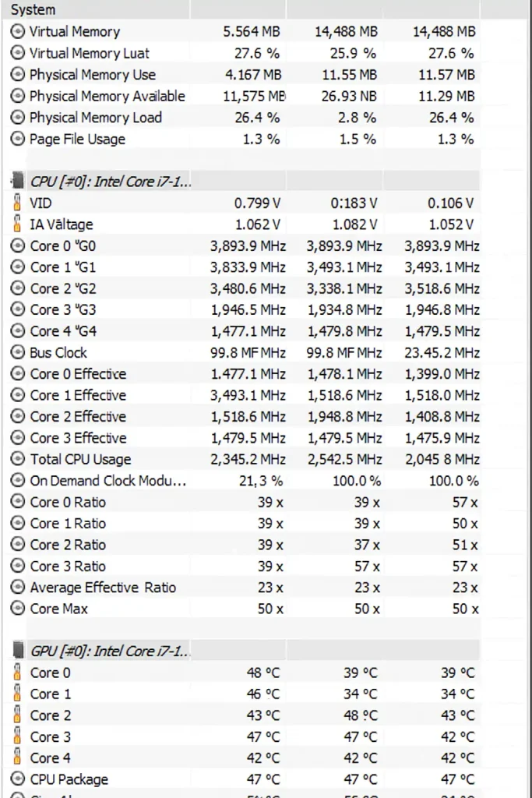The height and width of the screenshot is (798, 532).
Task: Click the chip icon in the GPU [#0] header
Action: (x=18, y=651)
